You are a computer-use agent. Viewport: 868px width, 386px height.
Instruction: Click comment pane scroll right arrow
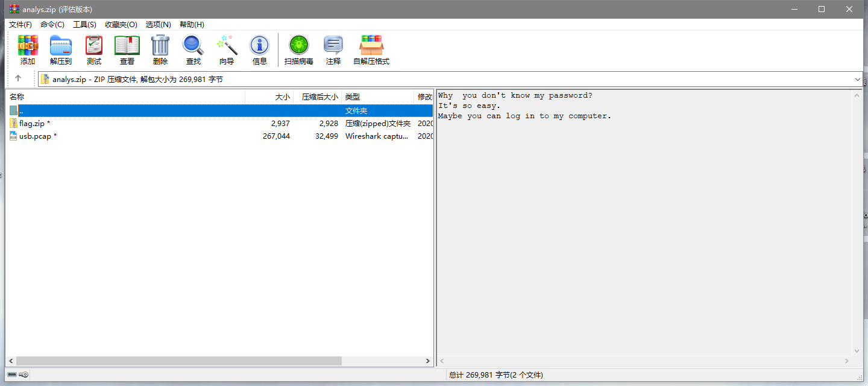[847, 361]
